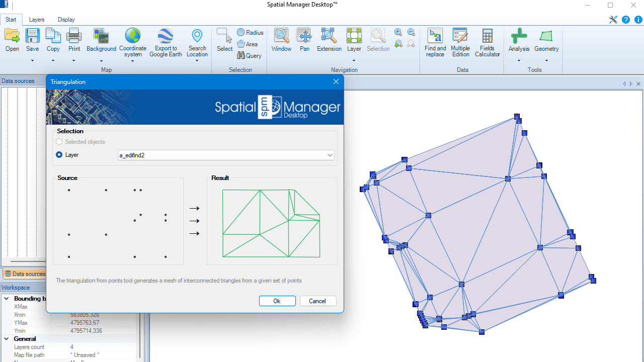The width and height of the screenshot is (644, 362).
Task: Click the Geometry tools icon
Action: pyautogui.click(x=546, y=36)
